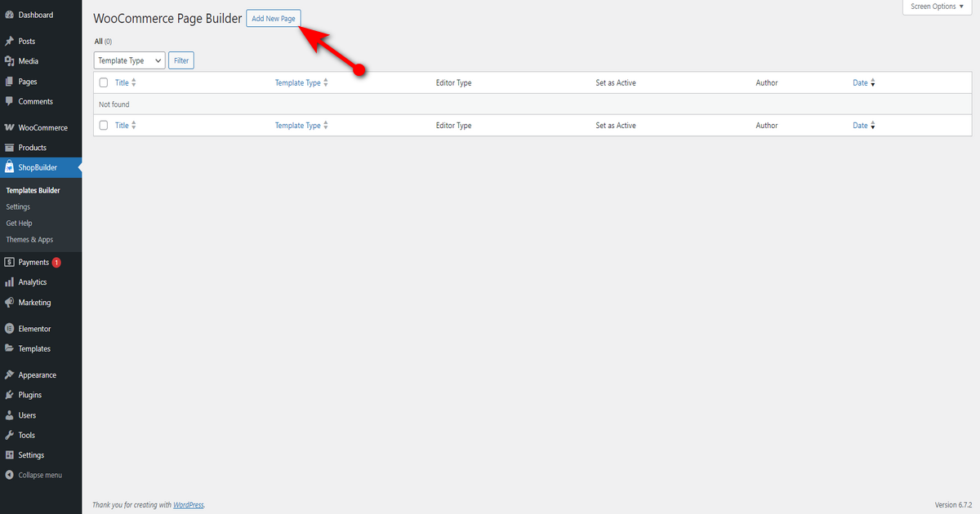
Task: Click the Tools wrench icon
Action: click(9, 435)
